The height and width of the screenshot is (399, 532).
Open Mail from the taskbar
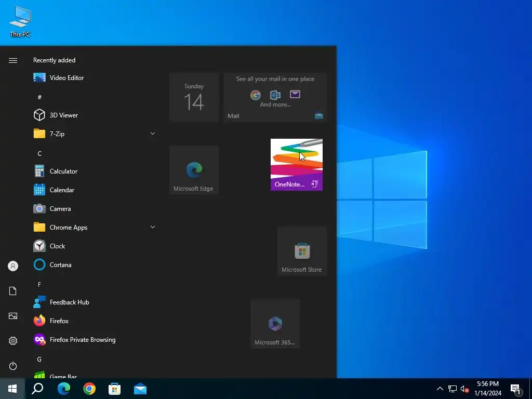click(140, 389)
